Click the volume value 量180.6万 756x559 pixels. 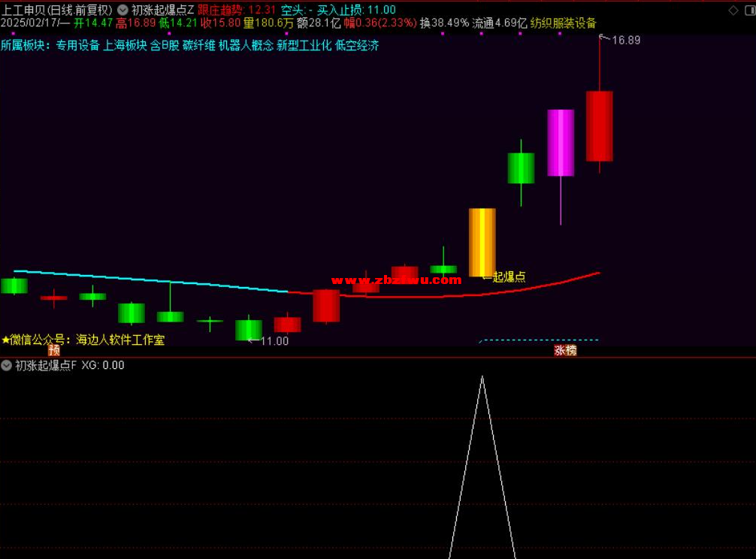[x=268, y=23]
